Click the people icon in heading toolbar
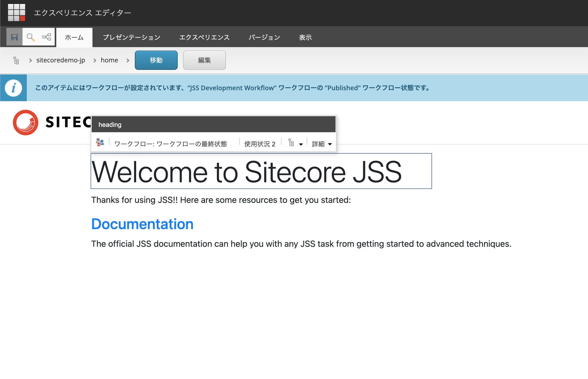The height and width of the screenshot is (379, 588). click(x=100, y=142)
